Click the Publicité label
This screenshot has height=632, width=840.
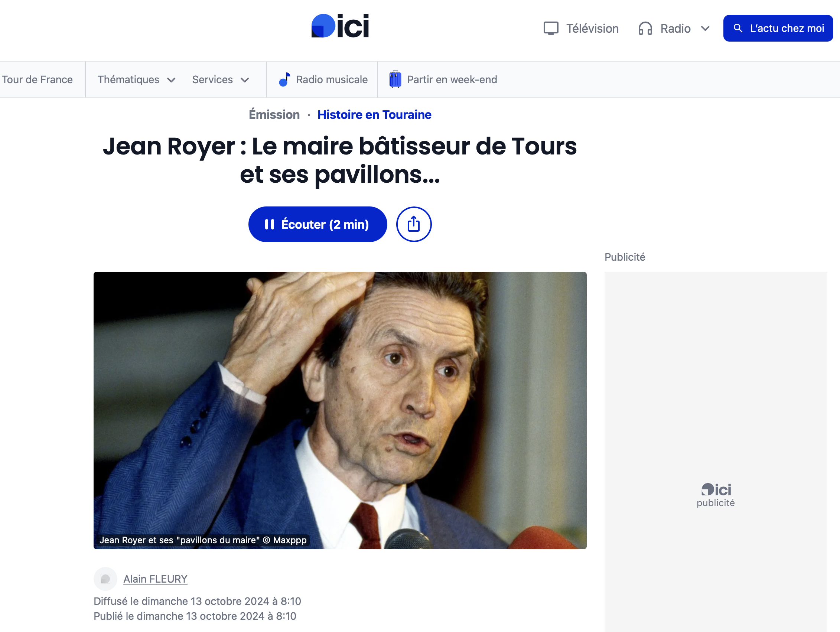(625, 257)
